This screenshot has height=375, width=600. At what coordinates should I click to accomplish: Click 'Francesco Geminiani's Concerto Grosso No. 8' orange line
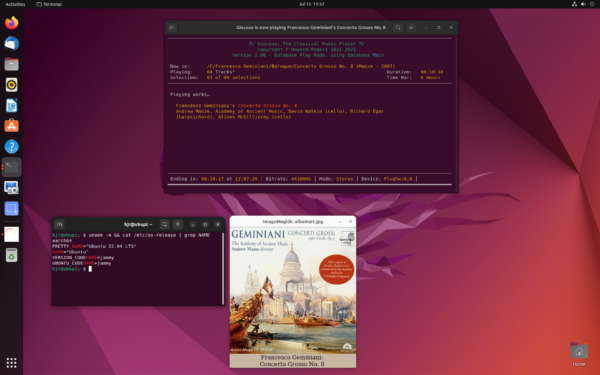[x=236, y=106]
